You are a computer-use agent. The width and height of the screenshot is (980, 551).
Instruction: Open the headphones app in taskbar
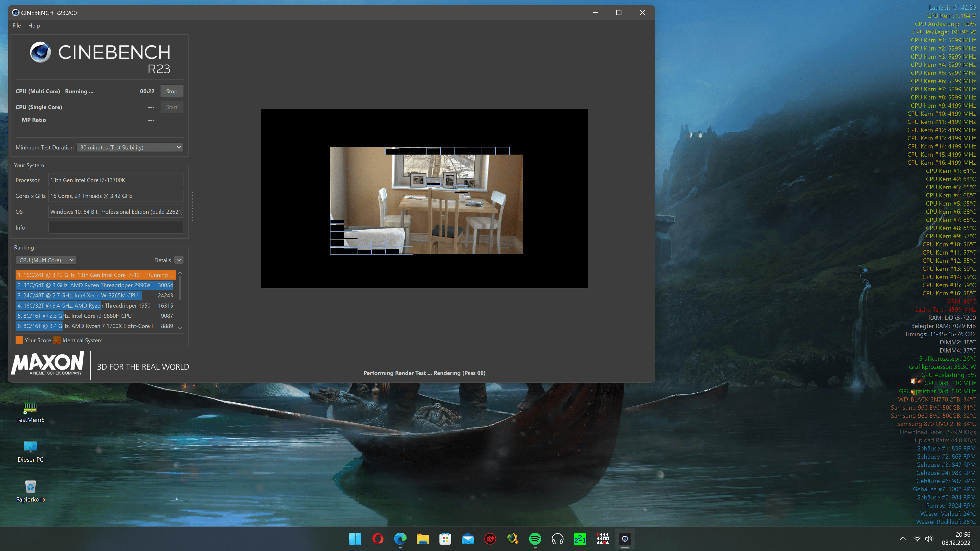click(x=557, y=539)
